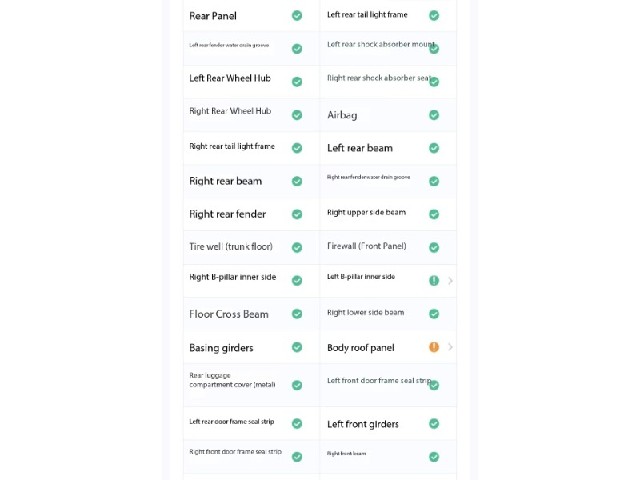Open the Left rear beam entry
Screen dimensions: 640x480
388,148
